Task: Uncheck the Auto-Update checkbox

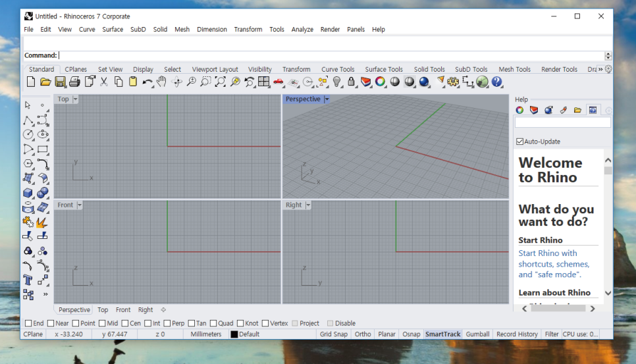Action: pyautogui.click(x=519, y=142)
